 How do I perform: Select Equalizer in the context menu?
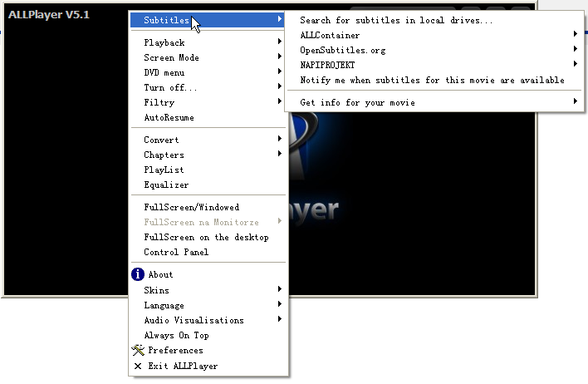tap(208, 185)
